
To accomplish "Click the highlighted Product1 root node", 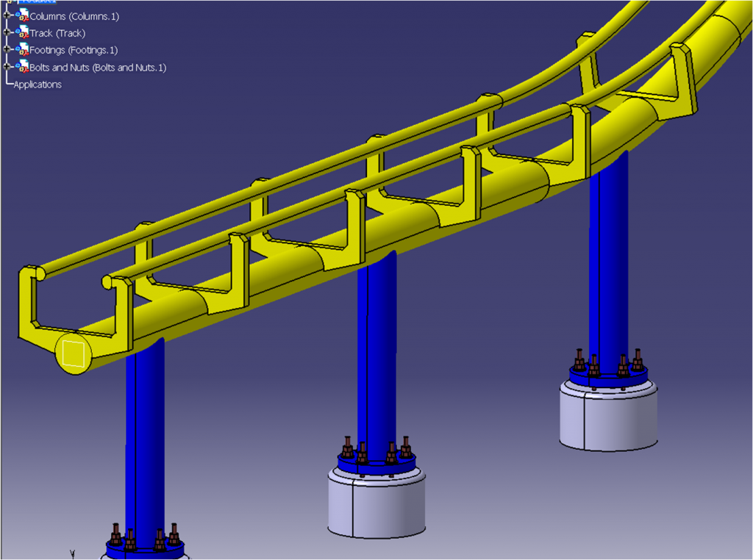I will tap(37, 3).
